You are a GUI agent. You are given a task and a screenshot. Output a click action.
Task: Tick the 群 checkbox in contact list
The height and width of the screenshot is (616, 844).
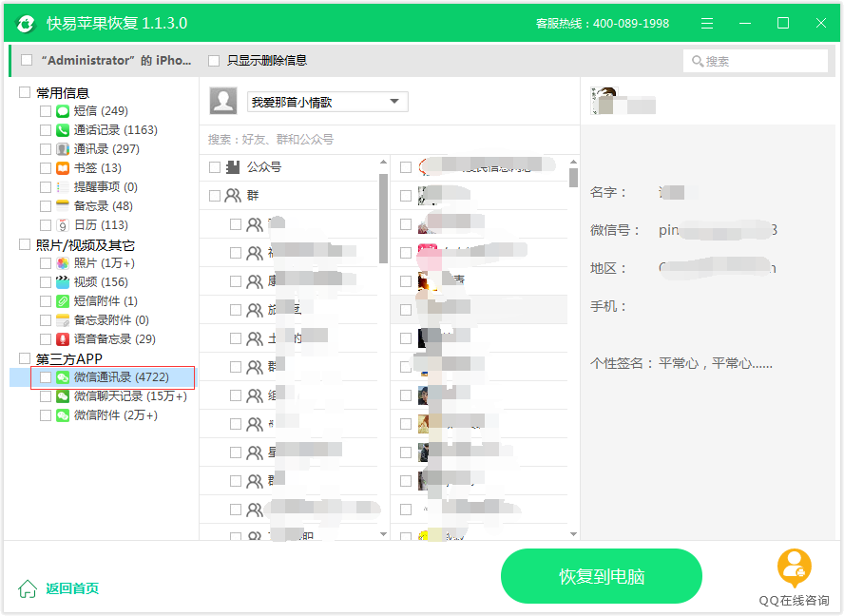click(215, 196)
